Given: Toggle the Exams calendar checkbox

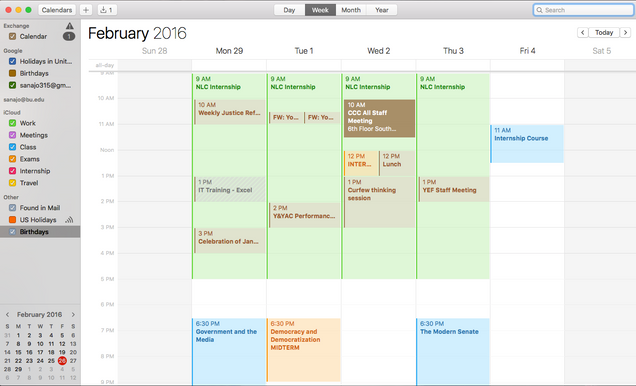Looking at the screenshot, I should click(x=12, y=159).
